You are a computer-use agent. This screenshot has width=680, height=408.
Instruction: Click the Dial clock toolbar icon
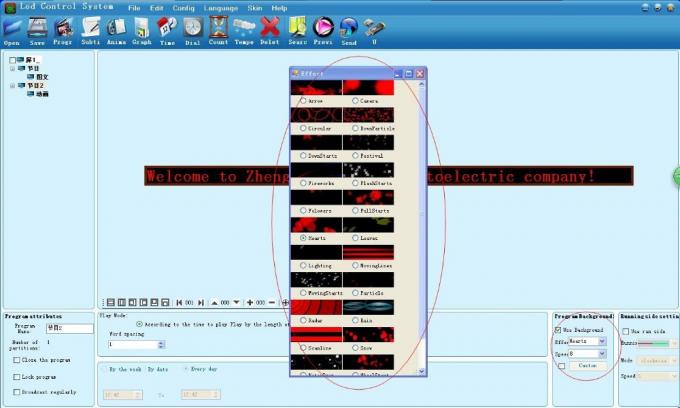tap(193, 28)
